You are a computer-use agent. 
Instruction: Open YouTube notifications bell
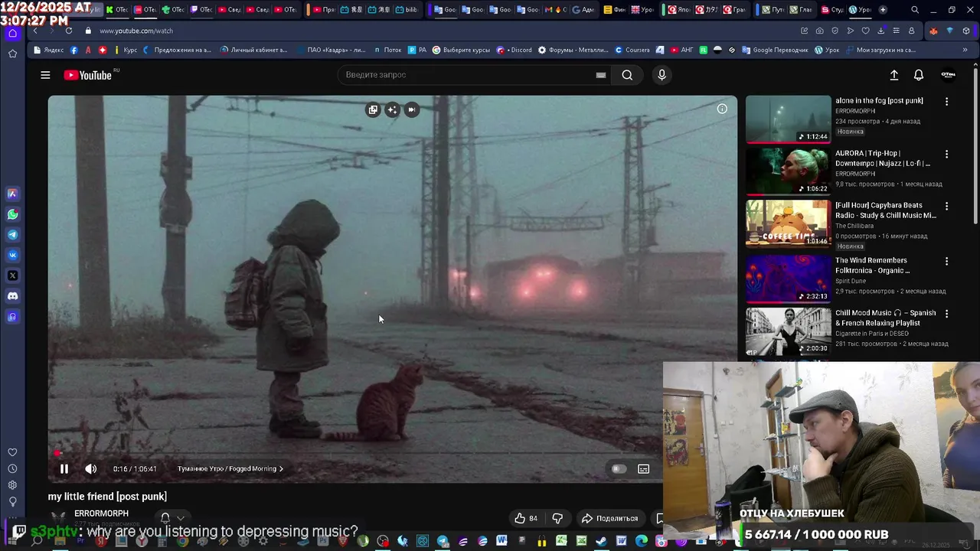tap(919, 75)
